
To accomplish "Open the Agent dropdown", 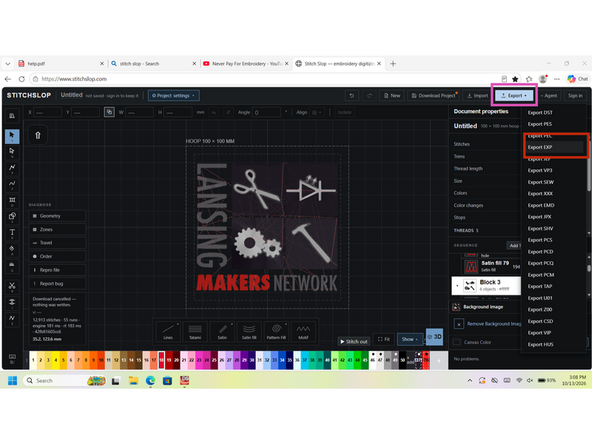I will 549,96.
